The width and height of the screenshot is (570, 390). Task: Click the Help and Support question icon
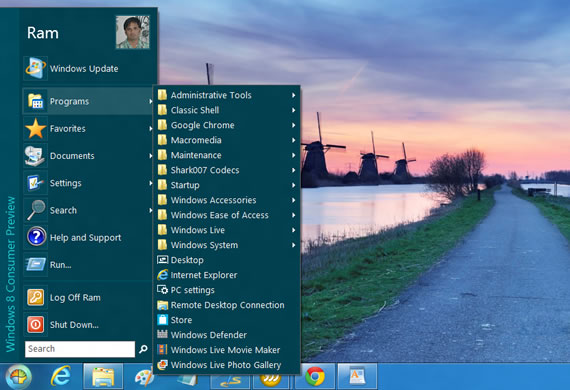click(35, 237)
